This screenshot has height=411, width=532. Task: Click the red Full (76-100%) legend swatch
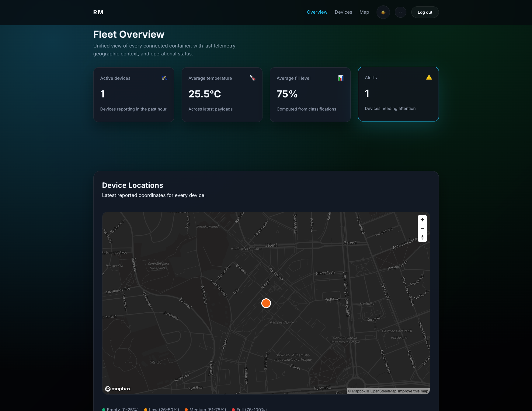pyautogui.click(x=233, y=409)
